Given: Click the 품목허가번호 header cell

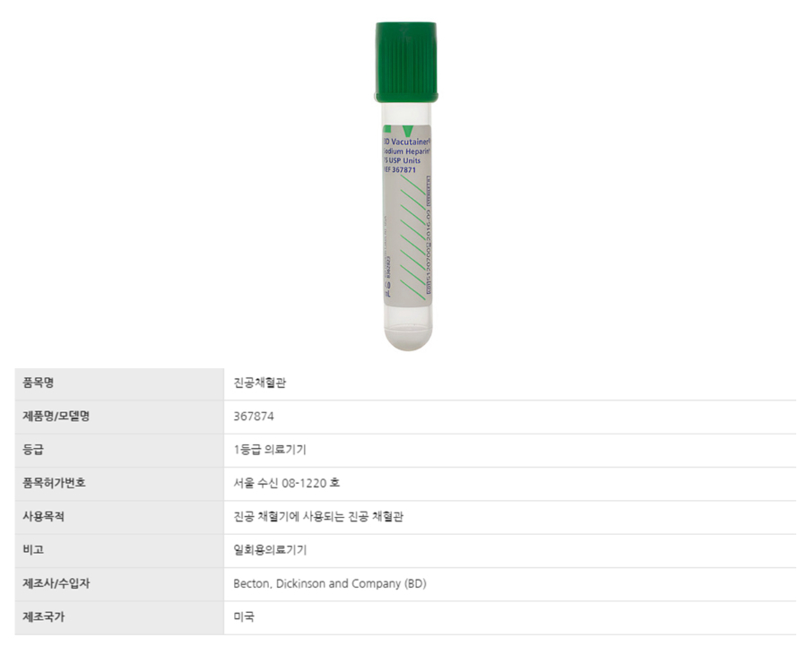Looking at the screenshot, I should pos(55,483).
